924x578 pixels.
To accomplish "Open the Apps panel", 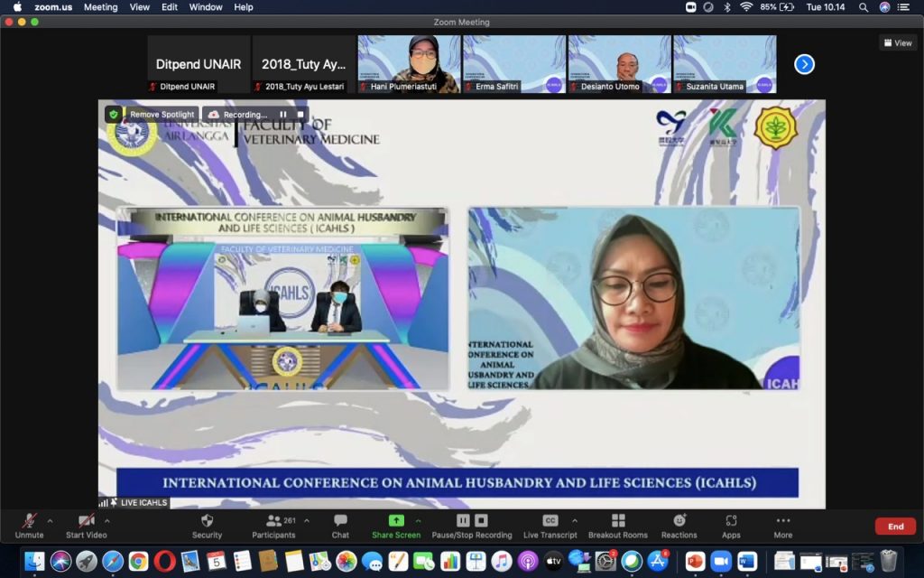I will [731, 521].
